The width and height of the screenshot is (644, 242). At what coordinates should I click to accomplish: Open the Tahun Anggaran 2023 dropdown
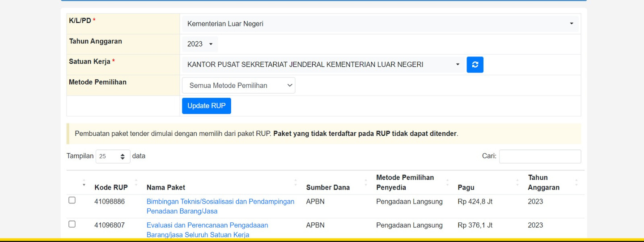200,44
